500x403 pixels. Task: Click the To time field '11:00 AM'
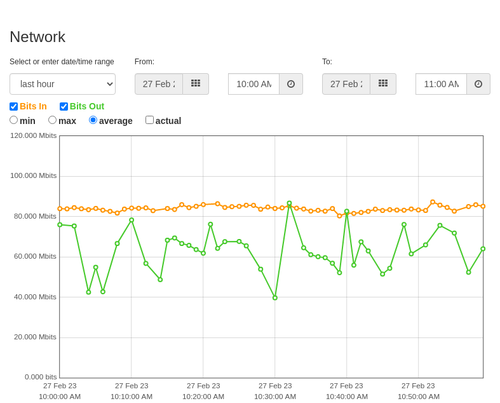pos(441,84)
